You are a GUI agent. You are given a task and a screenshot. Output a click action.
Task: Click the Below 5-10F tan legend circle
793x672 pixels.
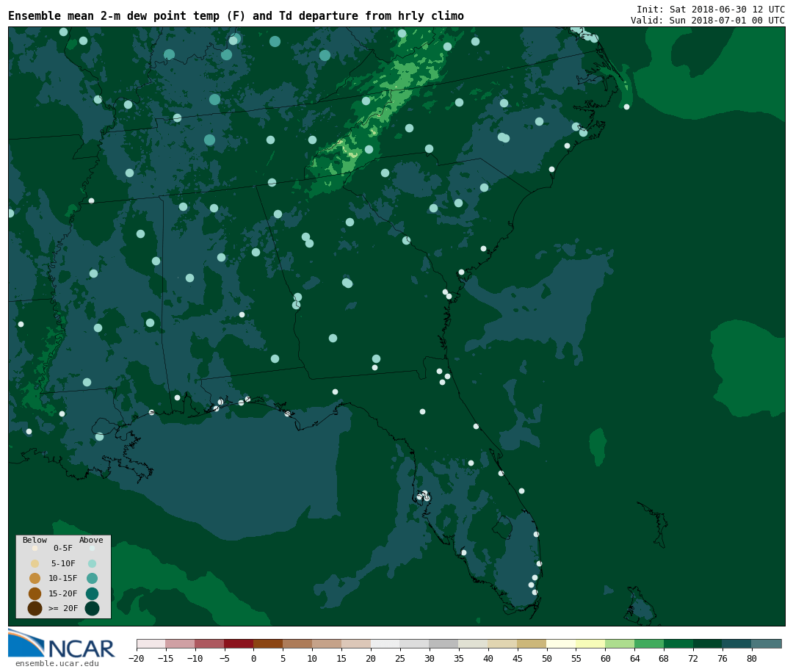pyautogui.click(x=35, y=563)
